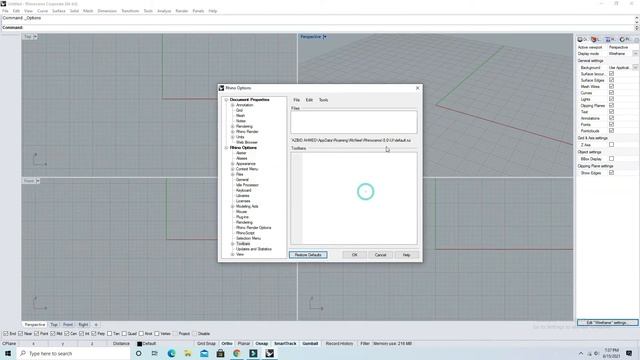Open the Mail app in the taskbar
This screenshot has width=640, height=360.
204,353
